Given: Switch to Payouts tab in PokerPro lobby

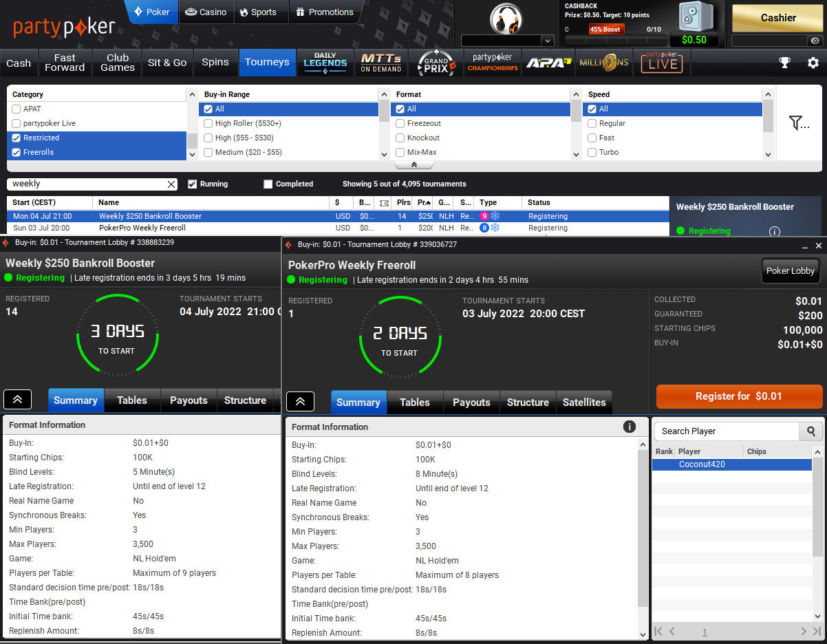Looking at the screenshot, I should (471, 402).
